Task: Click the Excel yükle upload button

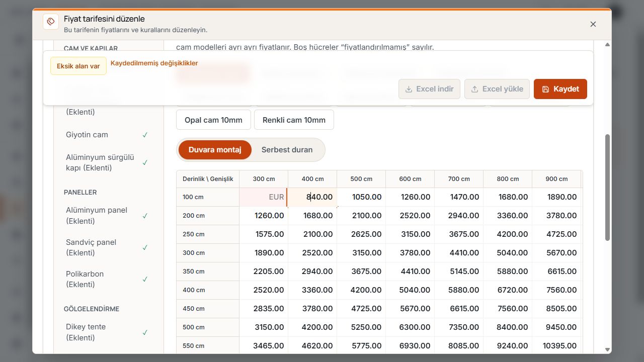Action: point(497,89)
